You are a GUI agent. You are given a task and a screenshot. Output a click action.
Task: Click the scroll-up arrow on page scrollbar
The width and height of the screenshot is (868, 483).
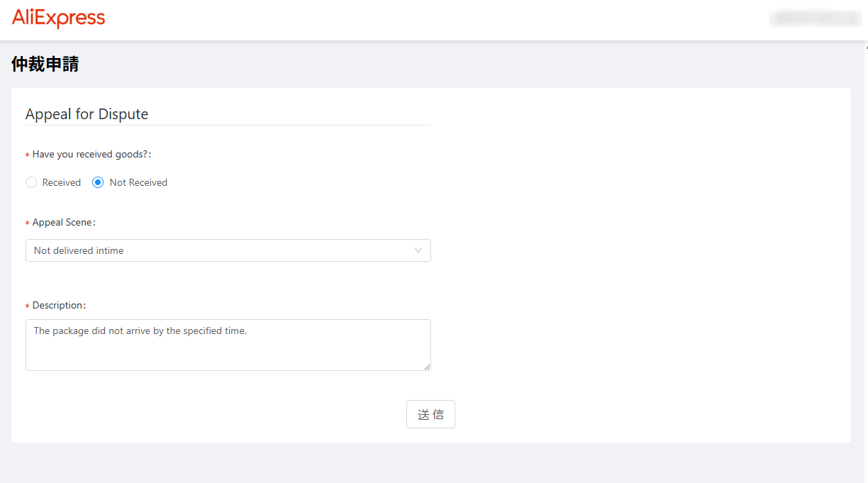tap(866, 45)
